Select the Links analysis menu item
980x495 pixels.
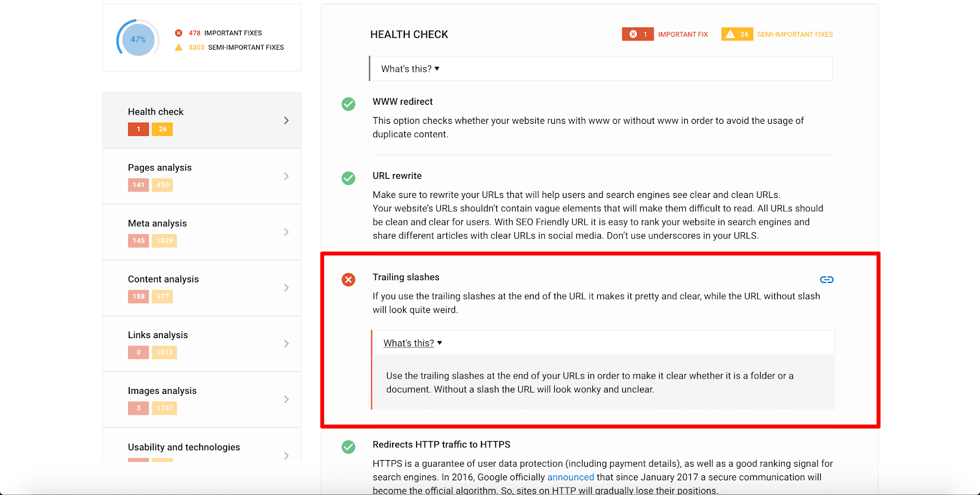click(202, 344)
